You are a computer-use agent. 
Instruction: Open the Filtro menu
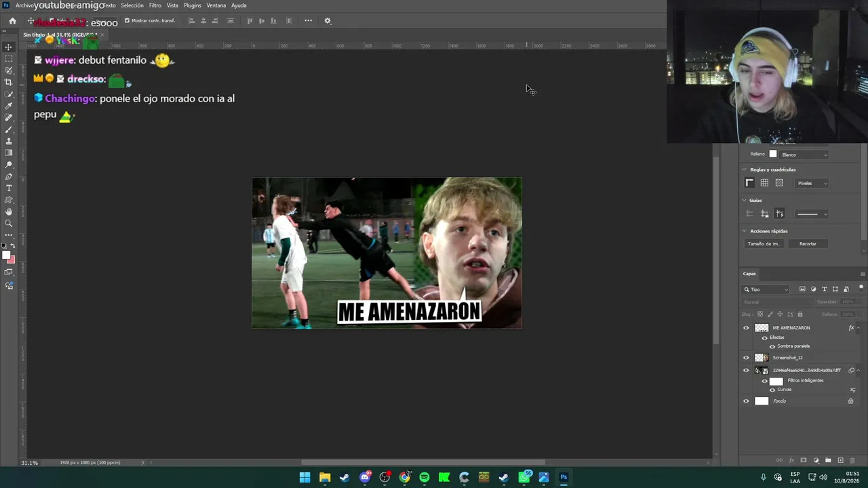(155, 5)
